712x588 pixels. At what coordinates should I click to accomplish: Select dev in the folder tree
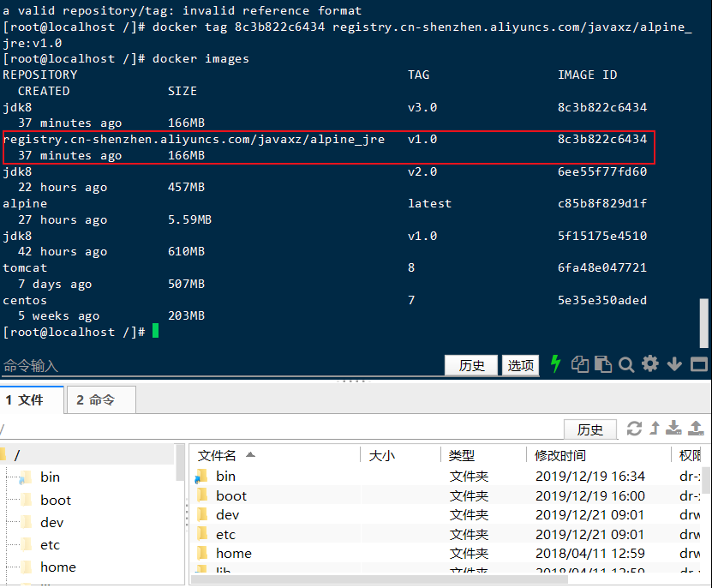51,523
